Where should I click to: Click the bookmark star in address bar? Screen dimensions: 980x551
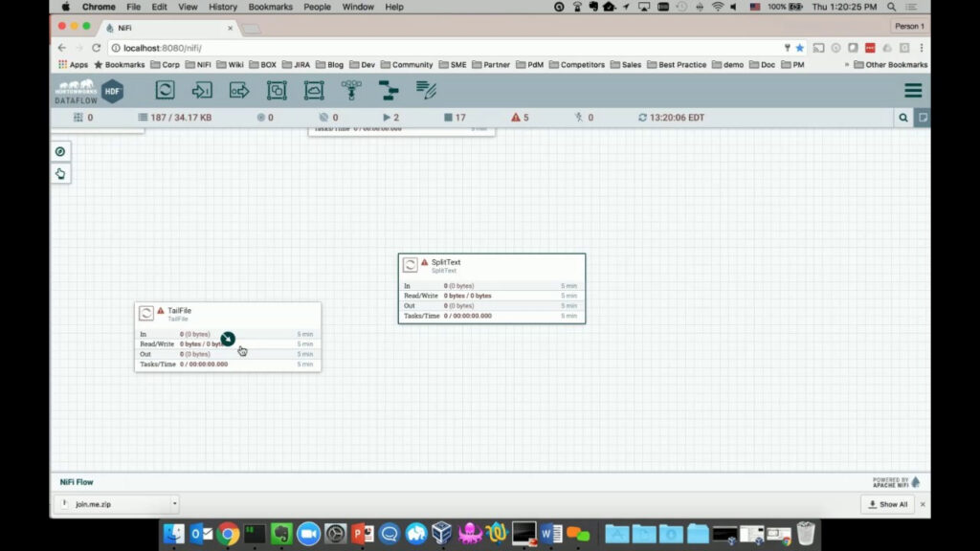pos(799,48)
